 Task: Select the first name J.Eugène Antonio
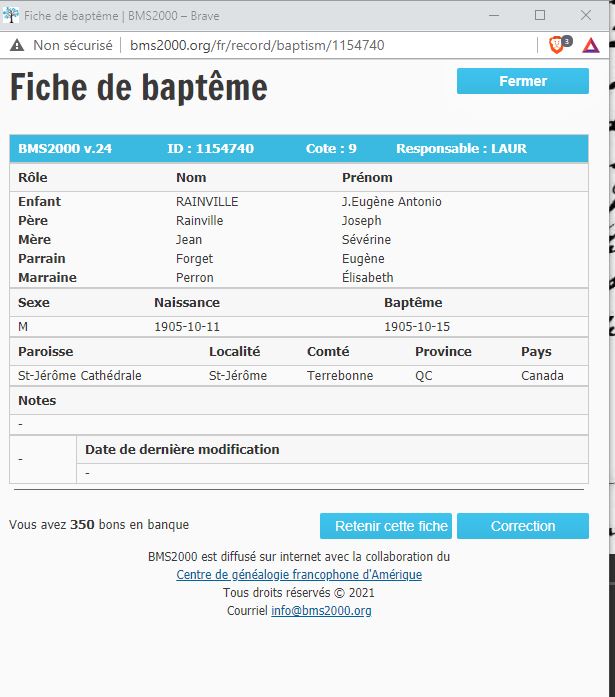click(x=391, y=202)
